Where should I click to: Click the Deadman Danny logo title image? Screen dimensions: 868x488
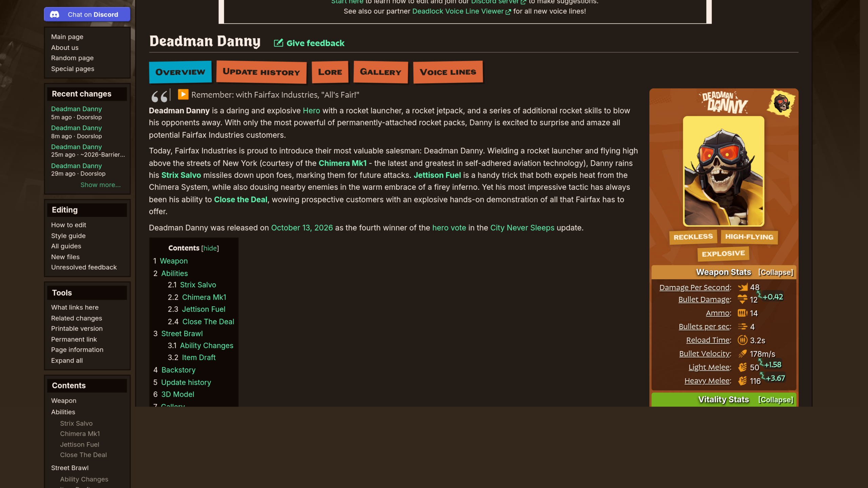tap(724, 102)
